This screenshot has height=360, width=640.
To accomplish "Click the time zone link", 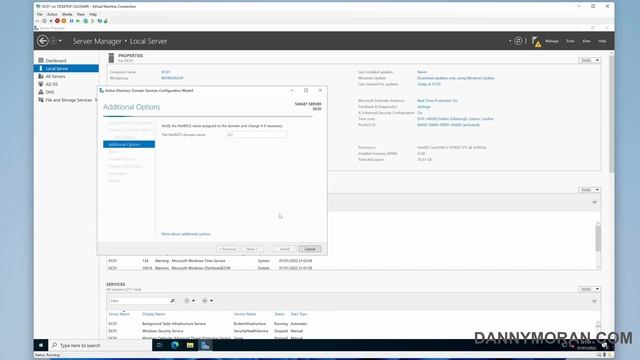I will (455, 119).
